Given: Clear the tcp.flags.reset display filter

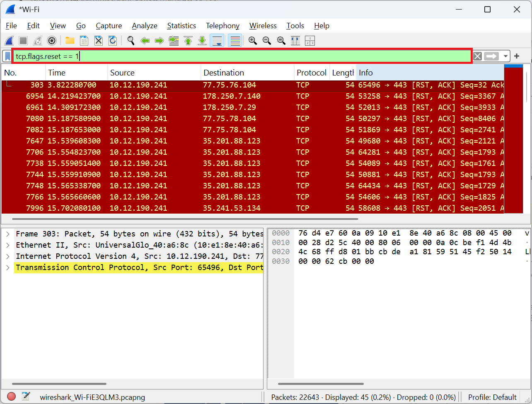Looking at the screenshot, I should tap(477, 56).
